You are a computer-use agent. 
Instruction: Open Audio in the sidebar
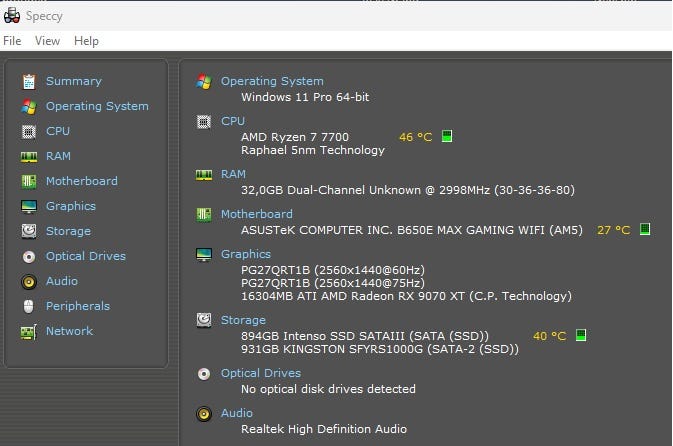[62, 281]
